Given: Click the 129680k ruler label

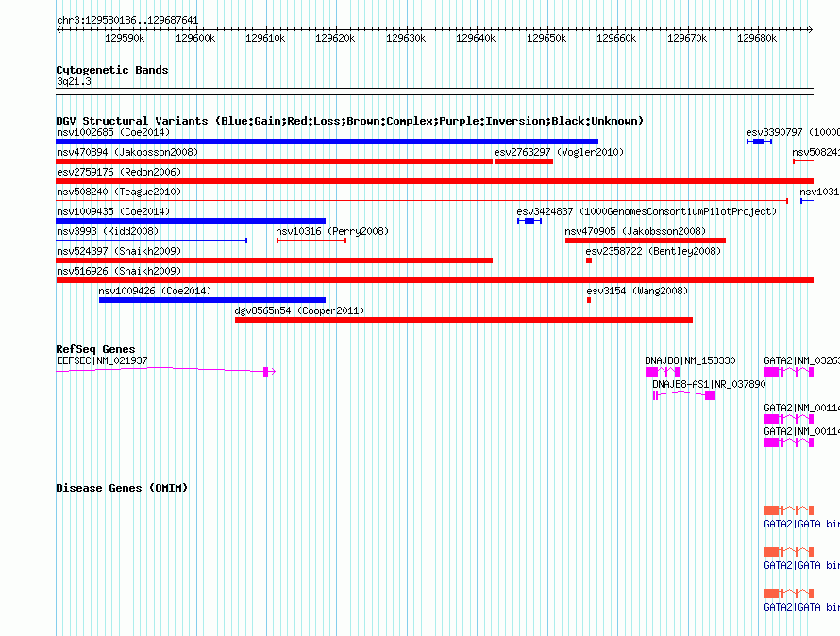Looking at the screenshot, I should 757,38.
